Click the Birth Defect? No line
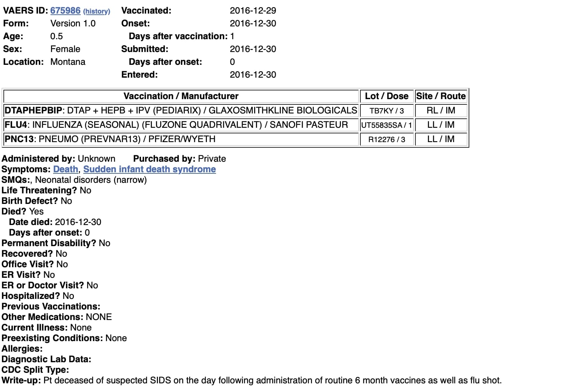570x392 pixels. 37,201
